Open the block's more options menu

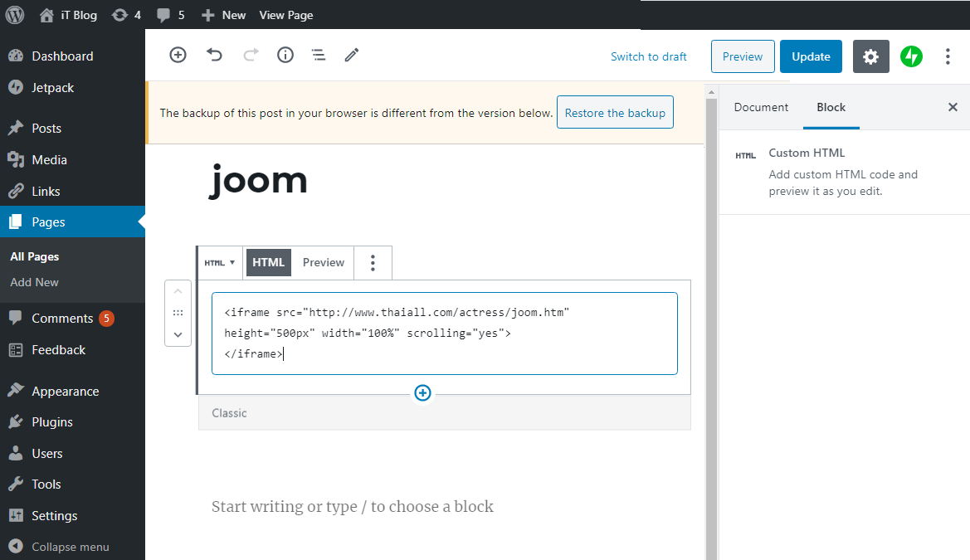point(373,262)
